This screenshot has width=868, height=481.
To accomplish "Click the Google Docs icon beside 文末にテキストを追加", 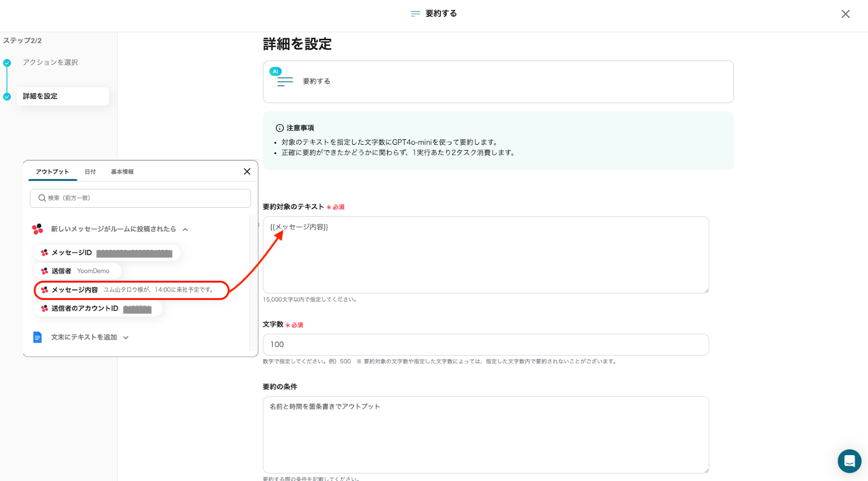I will (x=37, y=337).
